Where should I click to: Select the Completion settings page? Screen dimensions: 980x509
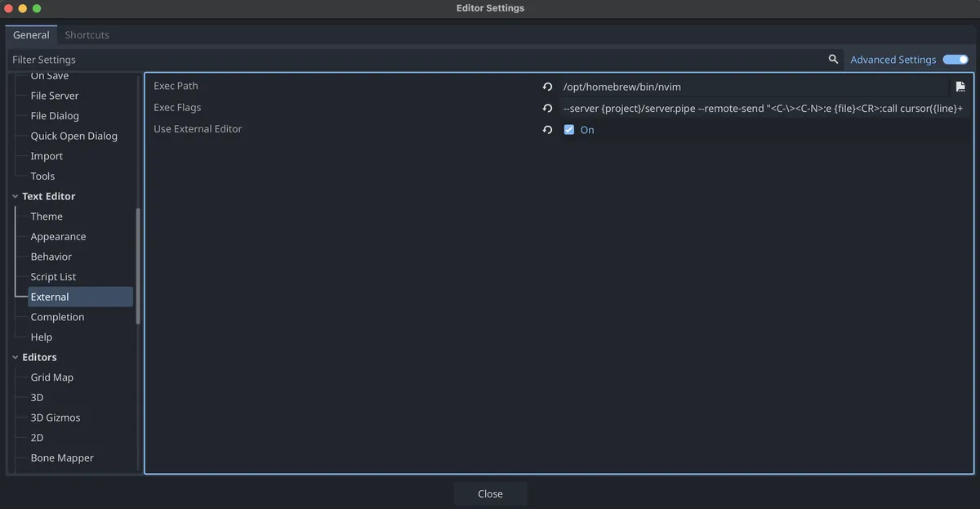point(57,316)
